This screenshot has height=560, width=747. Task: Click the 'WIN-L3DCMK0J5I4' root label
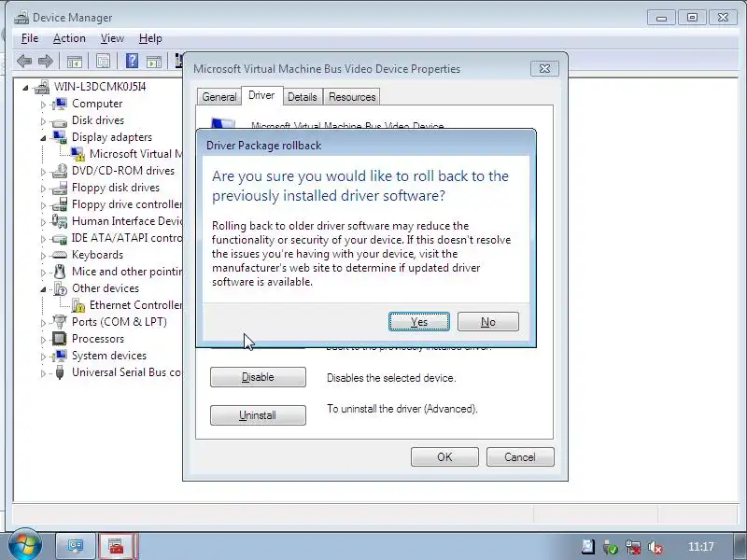[x=100, y=87]
